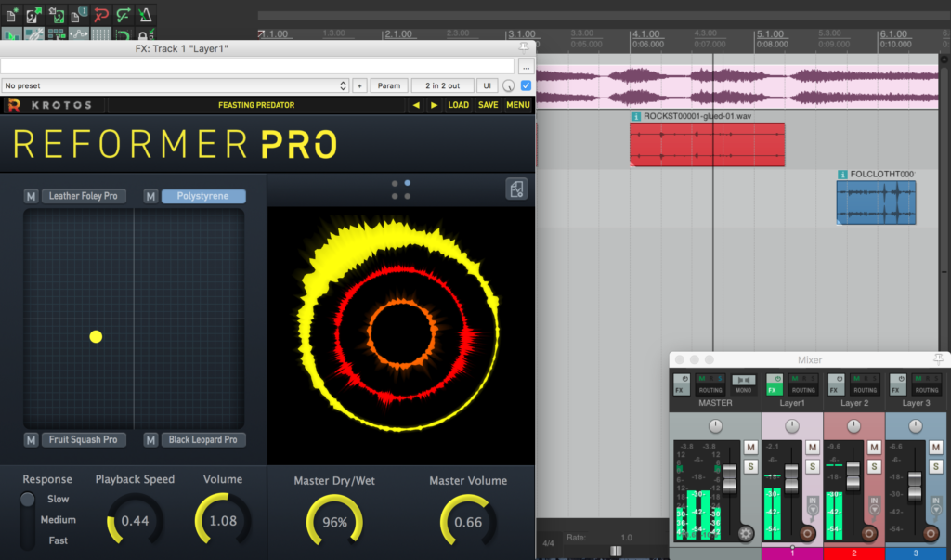Click LOAD in the Reformer Pro header
The image size is (951, 560).
point(458,105)
